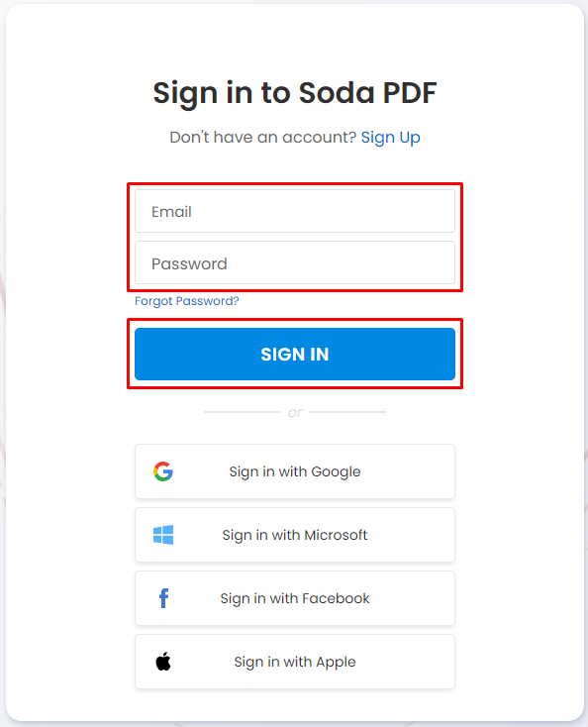Click the Microsoft Windows logo icon

pos(163,535)
